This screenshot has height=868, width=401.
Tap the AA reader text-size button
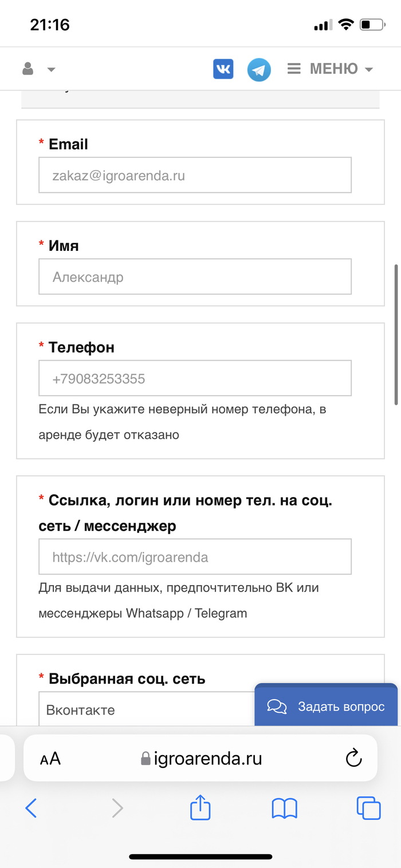[50, 759]
